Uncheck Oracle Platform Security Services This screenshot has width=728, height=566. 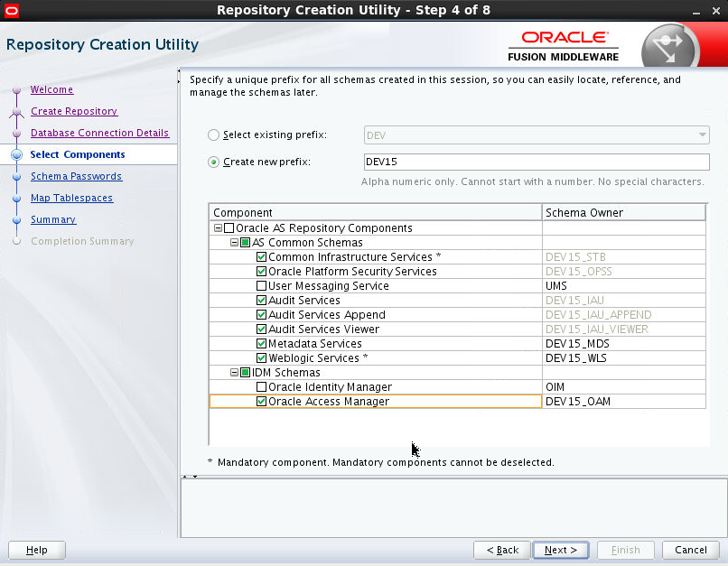click(x=261, y=271)
